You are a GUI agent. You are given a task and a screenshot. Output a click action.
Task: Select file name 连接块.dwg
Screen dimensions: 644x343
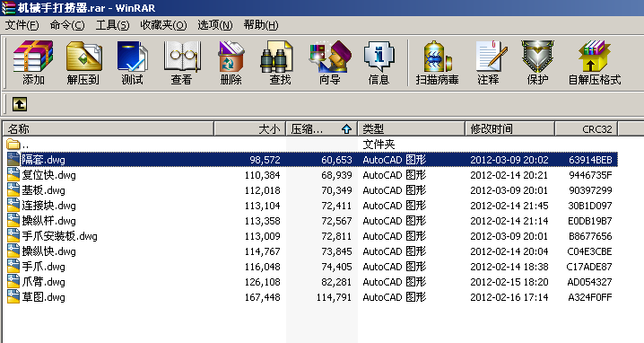48,206
